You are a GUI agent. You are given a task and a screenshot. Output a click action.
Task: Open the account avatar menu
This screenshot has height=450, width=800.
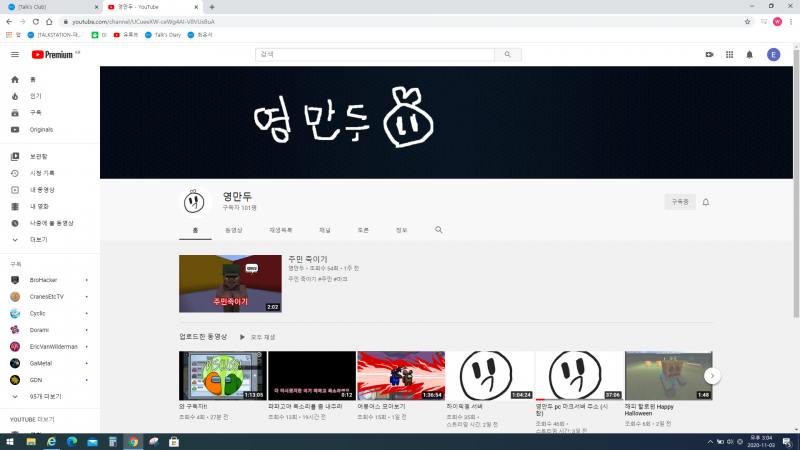point(773,55)
